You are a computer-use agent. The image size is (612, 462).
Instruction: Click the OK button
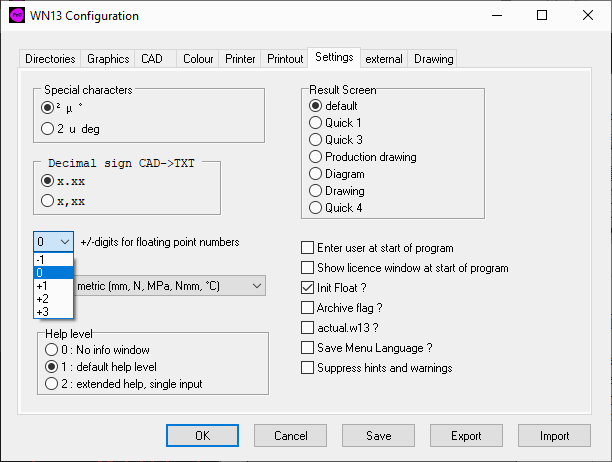point(202,435)
